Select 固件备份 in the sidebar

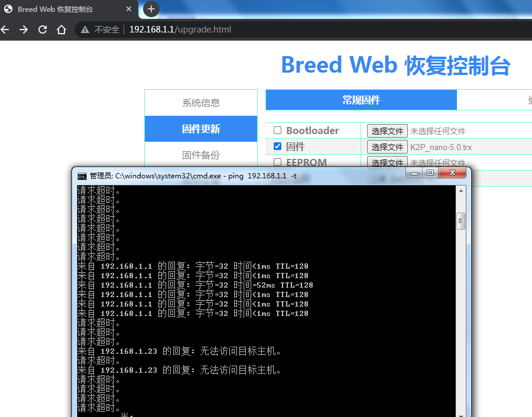click(201, 155)
